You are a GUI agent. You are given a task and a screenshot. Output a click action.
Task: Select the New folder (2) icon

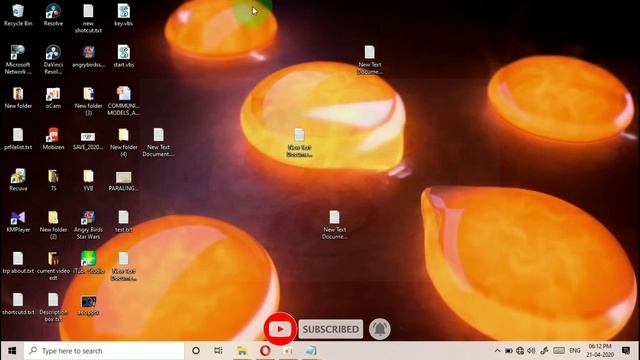pos(53,225)
